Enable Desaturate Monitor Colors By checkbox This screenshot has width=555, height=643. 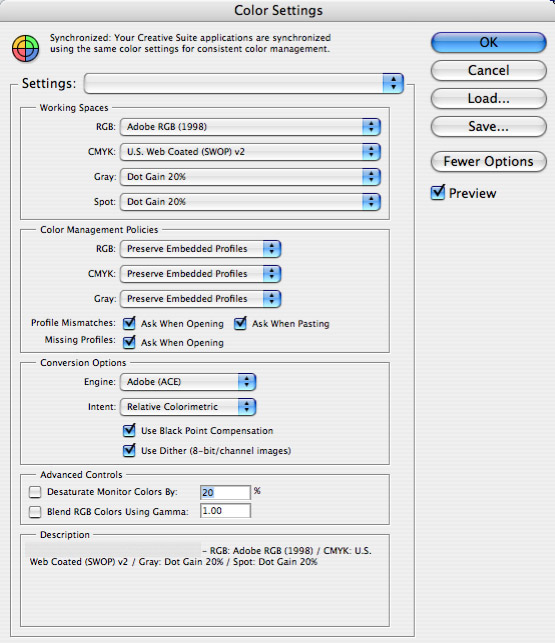coord(35,492)
